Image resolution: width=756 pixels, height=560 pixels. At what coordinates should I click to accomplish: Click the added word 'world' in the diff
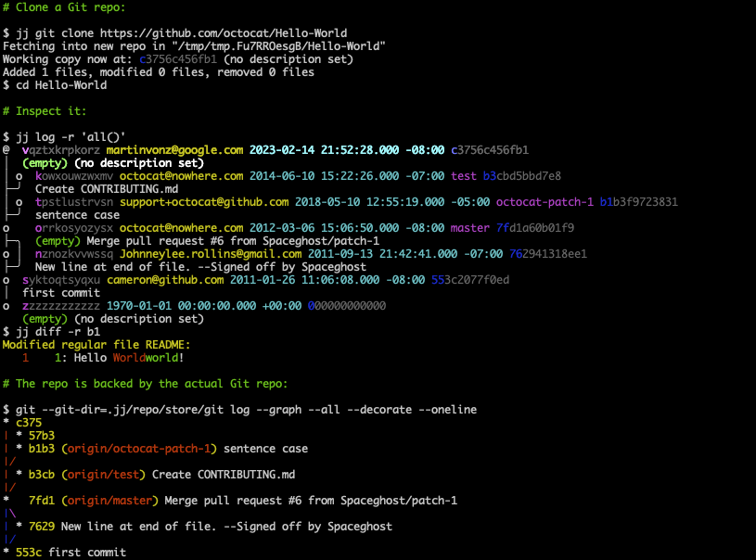pyautogui.click(x=162, y=359)
